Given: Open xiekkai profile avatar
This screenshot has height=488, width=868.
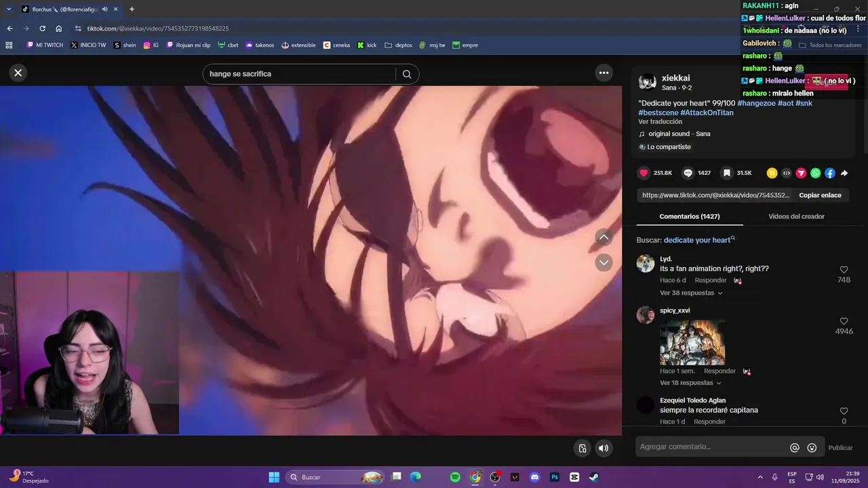Looking at the screenshot, I should (648, 82).
